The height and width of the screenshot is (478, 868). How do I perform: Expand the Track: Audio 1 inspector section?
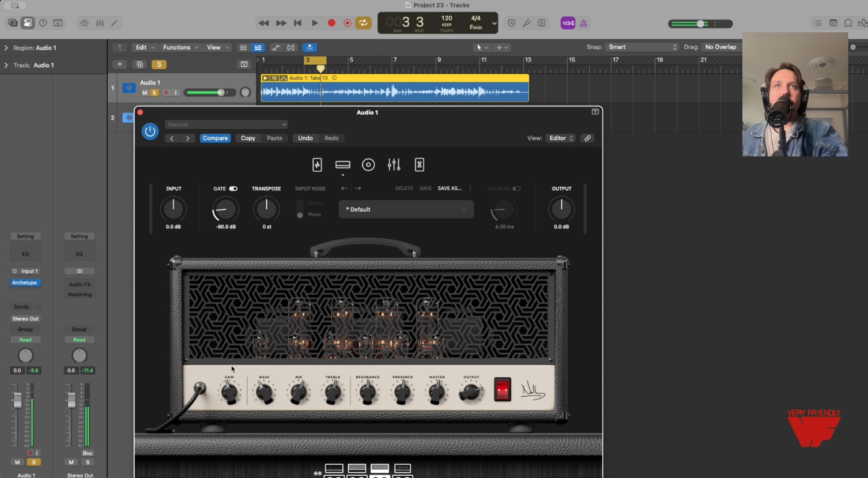coord(6,65)
